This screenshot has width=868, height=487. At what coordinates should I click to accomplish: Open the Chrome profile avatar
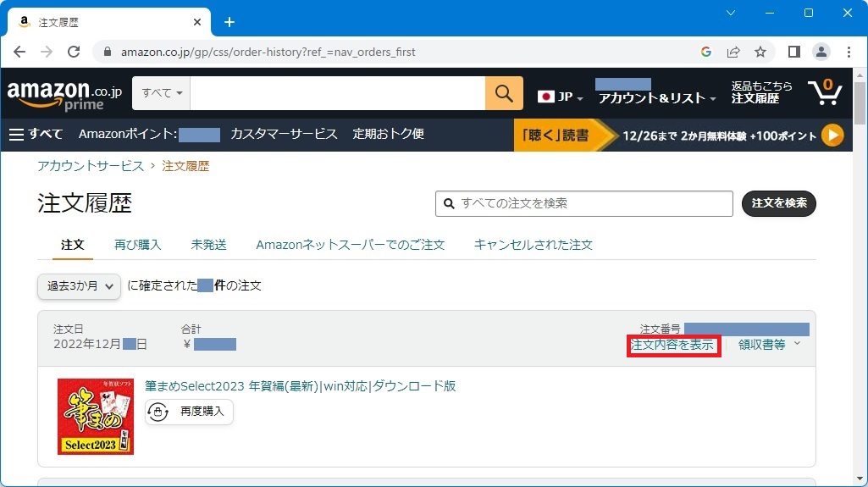pos(821,52)
